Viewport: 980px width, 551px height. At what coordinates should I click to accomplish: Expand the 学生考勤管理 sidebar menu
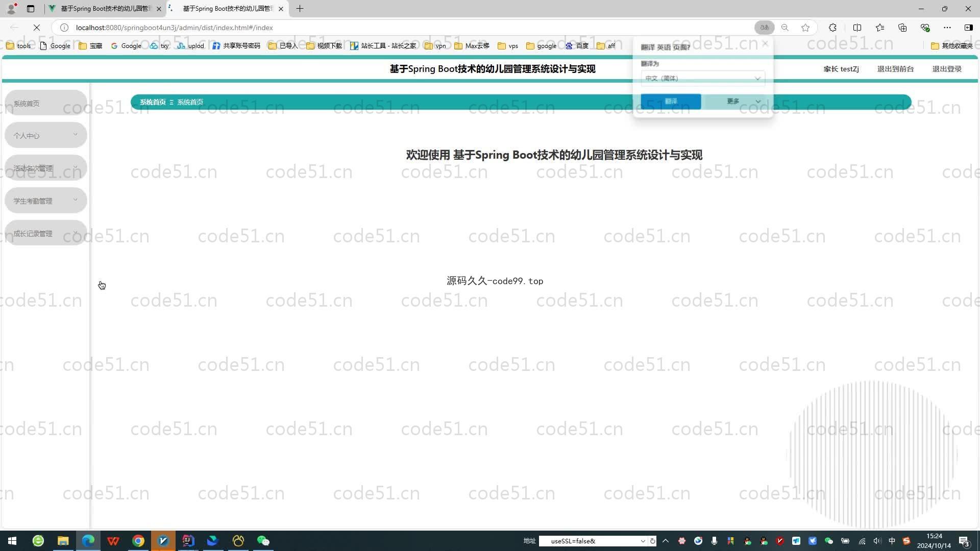coord(46,201)
